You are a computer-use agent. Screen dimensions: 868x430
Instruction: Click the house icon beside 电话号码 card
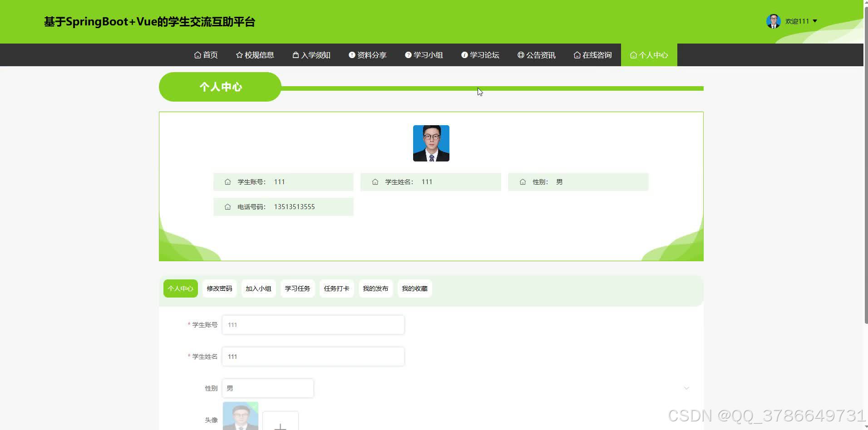[x=228, y=206]
